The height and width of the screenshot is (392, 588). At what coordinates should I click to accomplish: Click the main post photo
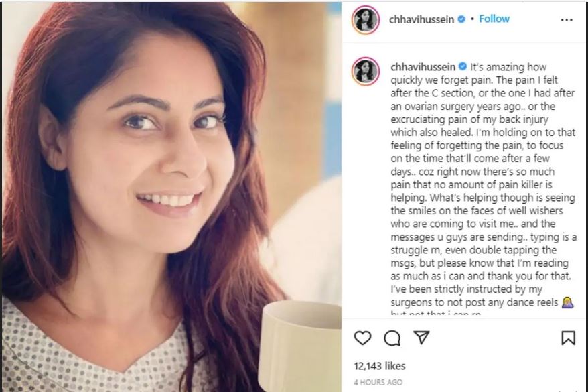pos(171,196)
